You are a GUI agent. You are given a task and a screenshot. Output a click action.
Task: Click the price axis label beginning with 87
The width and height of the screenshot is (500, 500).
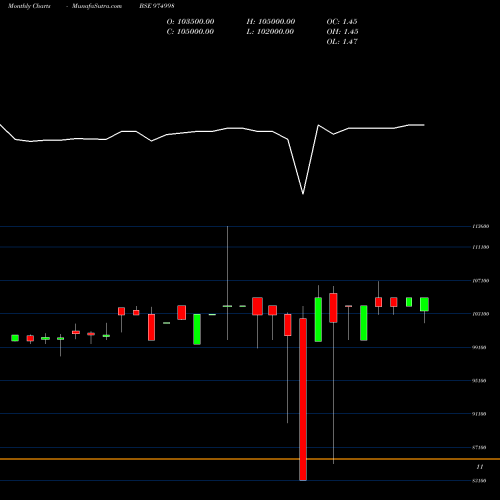[x=479, y=447]
